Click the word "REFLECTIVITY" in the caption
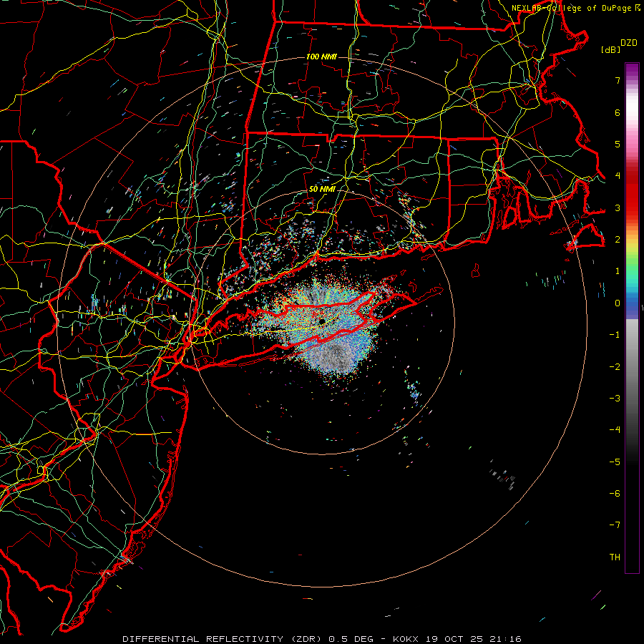This screenshot has width=644, height=644. (245, 639)
